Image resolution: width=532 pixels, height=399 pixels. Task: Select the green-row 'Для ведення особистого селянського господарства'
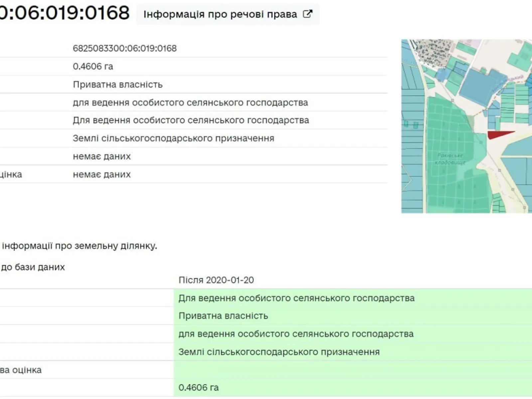297,298
